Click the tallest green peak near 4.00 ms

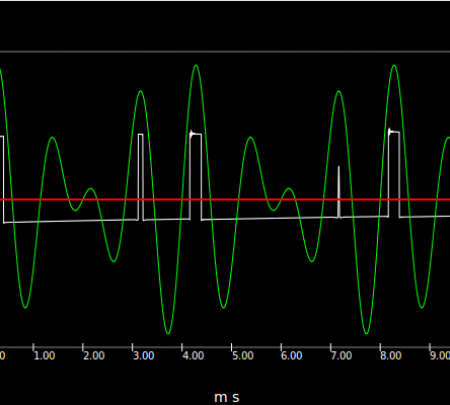[196, 66]
